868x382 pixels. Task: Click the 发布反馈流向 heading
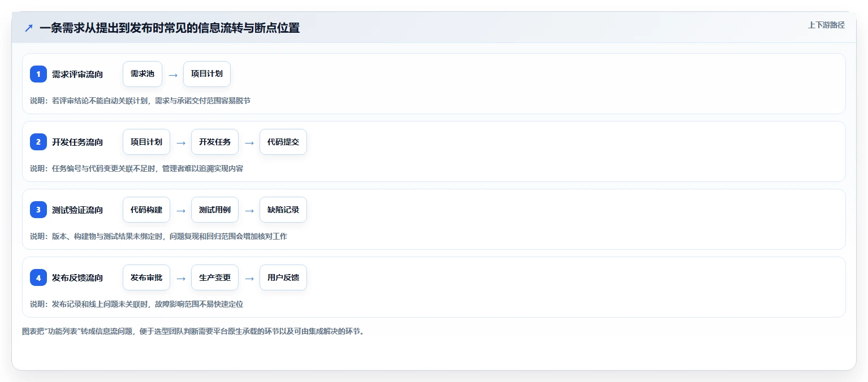point(77,277)
